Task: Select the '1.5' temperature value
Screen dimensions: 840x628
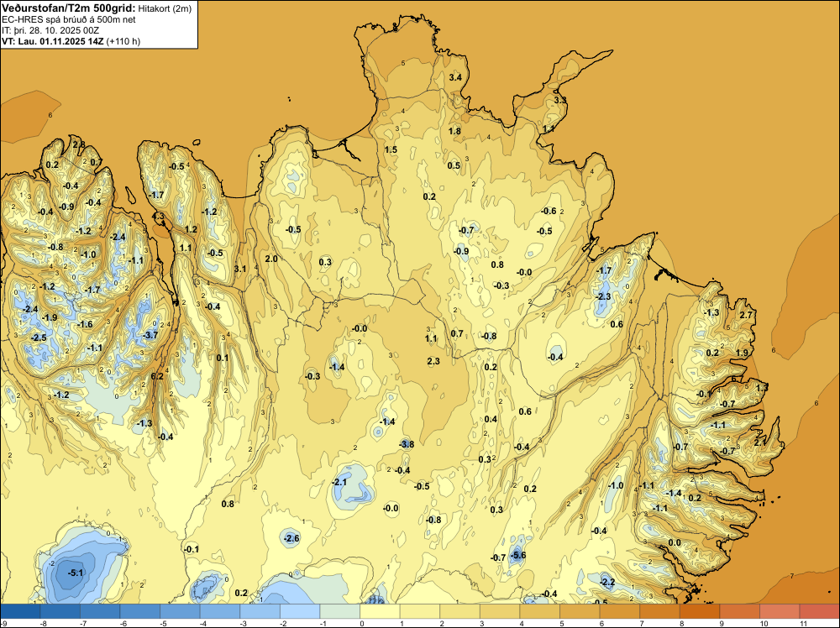Action: click(x=391, y=149)
